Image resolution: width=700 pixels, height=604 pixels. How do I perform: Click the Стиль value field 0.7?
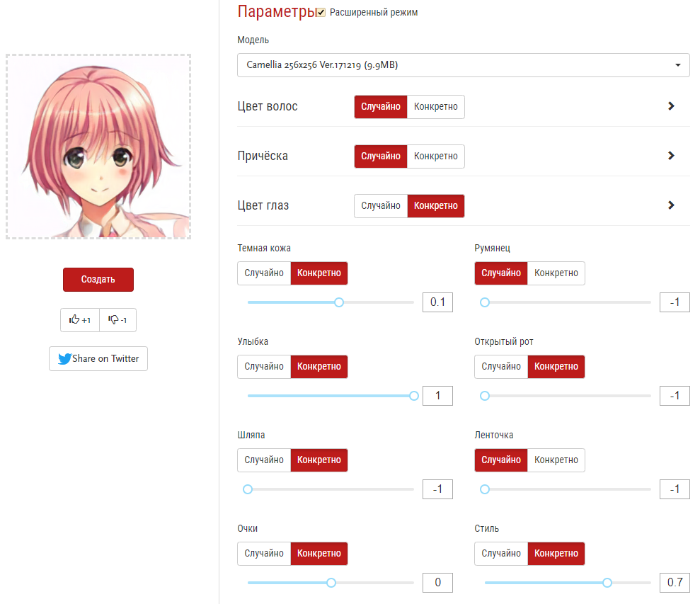[675, 583]
